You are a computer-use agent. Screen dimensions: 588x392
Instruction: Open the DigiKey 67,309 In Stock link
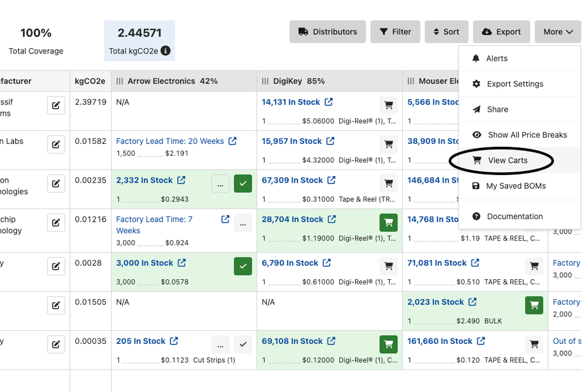click(x=292, y=180)
